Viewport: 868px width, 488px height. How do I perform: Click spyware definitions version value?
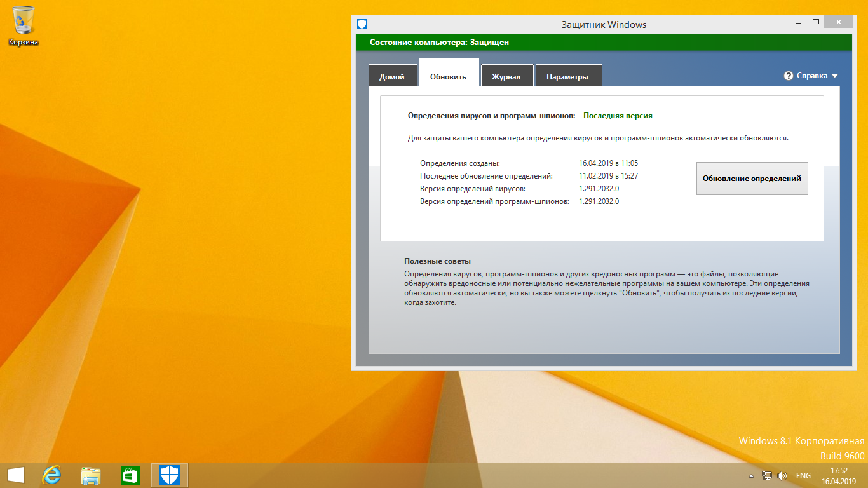[599, 201]
